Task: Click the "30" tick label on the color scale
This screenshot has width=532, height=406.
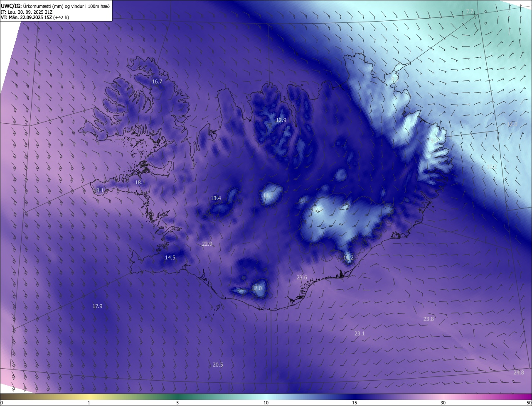Action: point(443,403)
